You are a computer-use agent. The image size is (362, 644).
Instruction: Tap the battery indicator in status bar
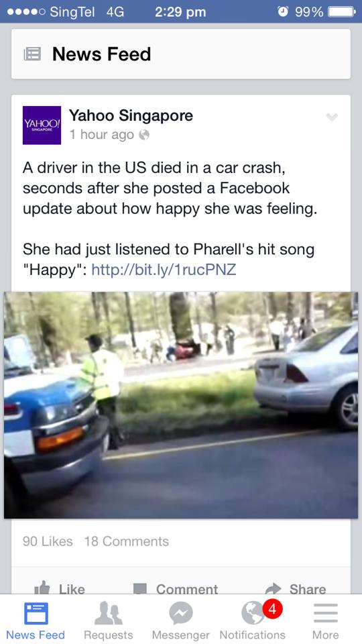pos(342,12)
